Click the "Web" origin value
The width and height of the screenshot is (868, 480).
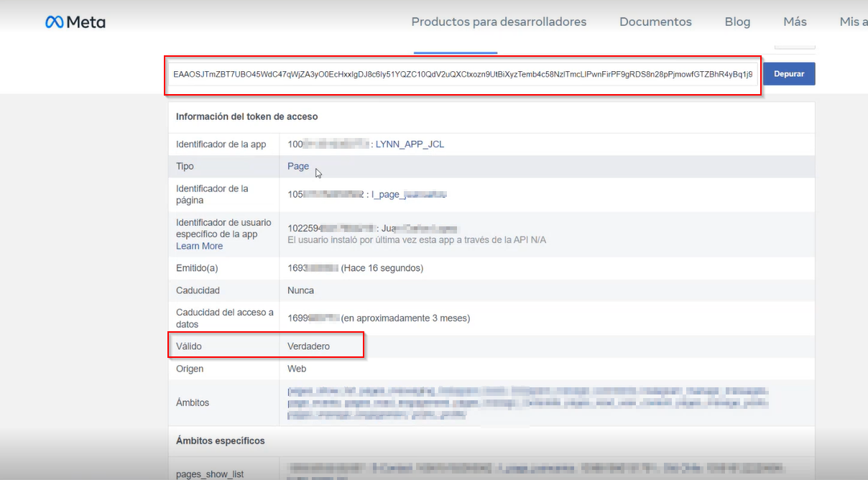coord(297,369)
